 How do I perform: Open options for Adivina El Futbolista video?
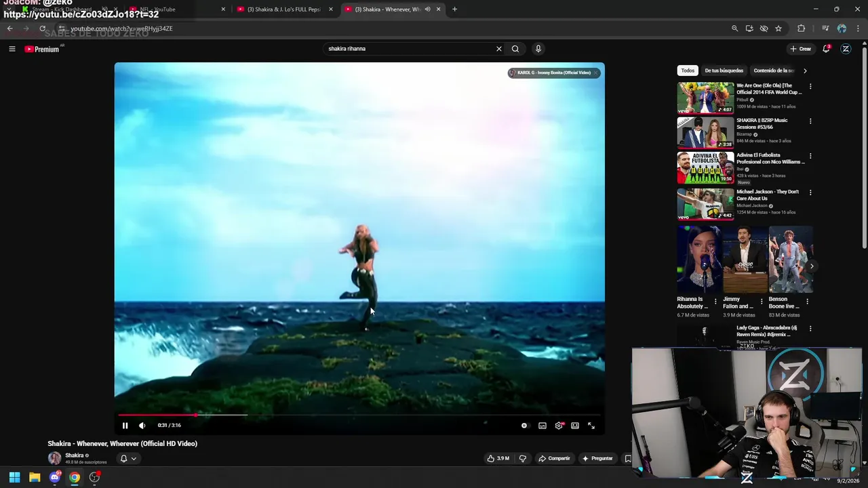(x=810, y=156)
